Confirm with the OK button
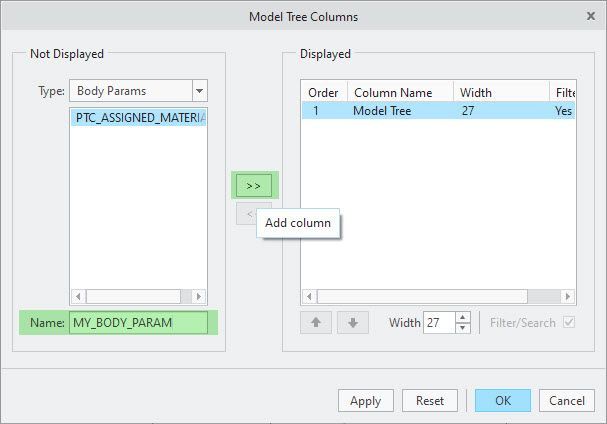607x424 pixels. click(x=503, y=401)
